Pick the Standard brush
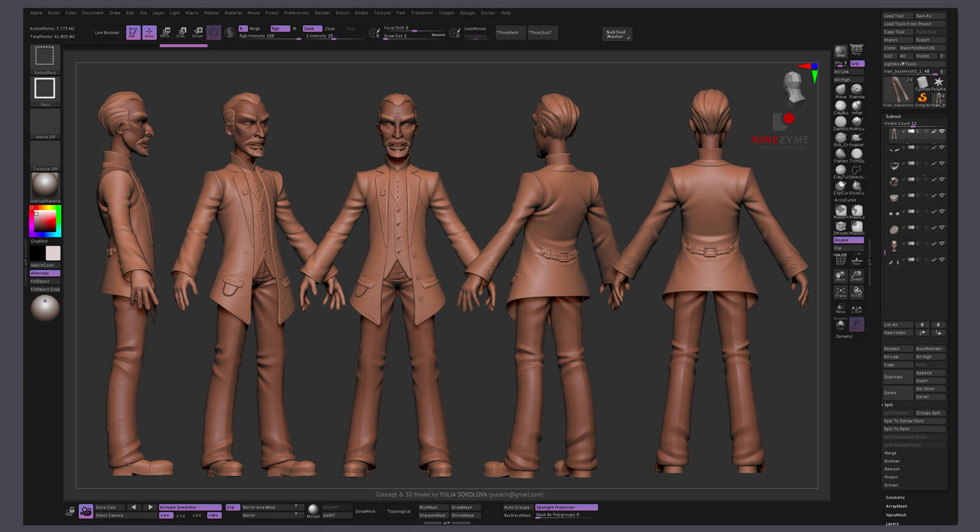The width and height of the screenshot is (980, 532). pyautogui.click(x=857, y=91)
